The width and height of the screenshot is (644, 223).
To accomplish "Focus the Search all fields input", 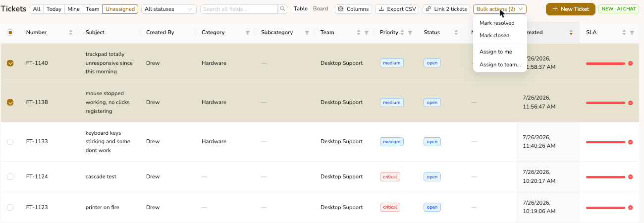I will [239, 9].
